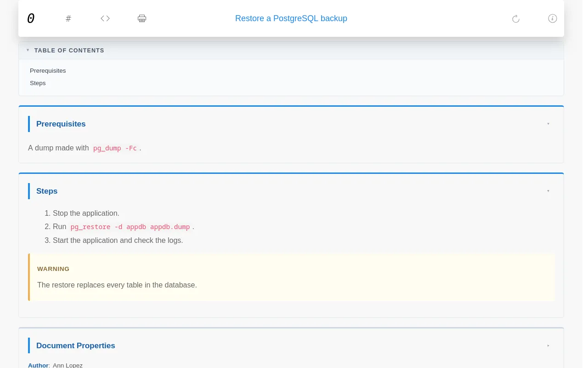Jump to Steps in table of contents
Screen dimensions: 588x368
point(38,83)
